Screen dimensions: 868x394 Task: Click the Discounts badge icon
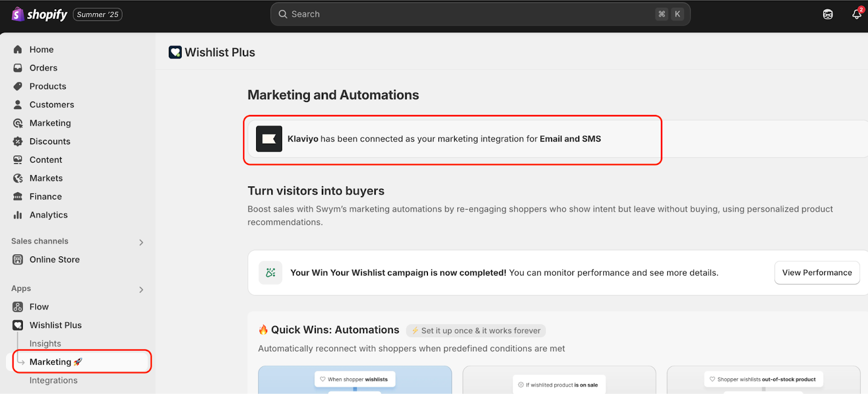[x=18, y=141]
